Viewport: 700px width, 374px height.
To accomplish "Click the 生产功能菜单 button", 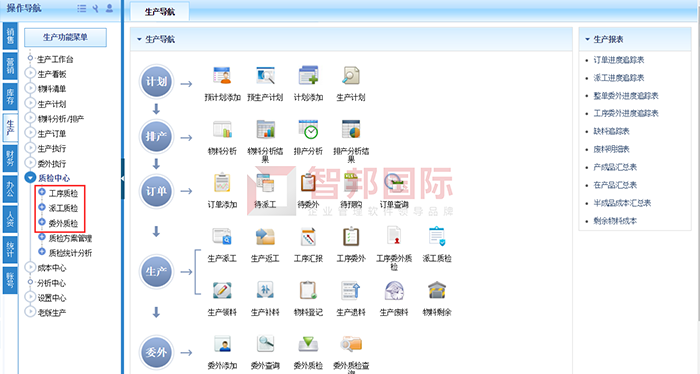I will 65,37.
